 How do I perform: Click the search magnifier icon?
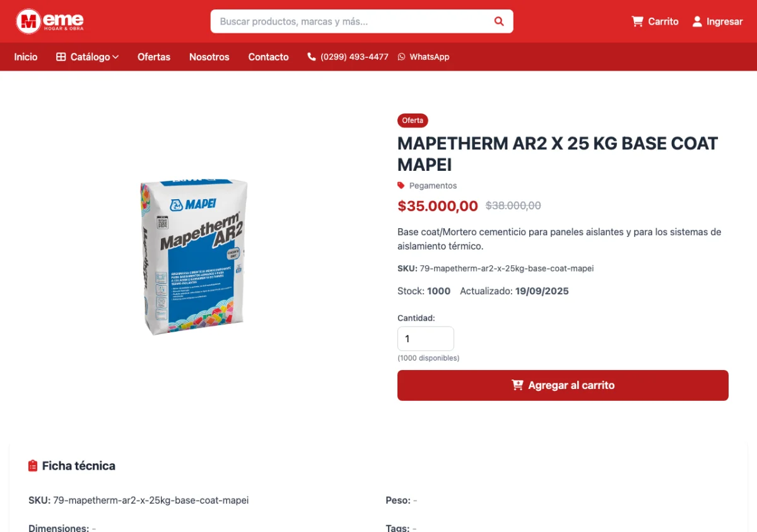click(499, 21)
